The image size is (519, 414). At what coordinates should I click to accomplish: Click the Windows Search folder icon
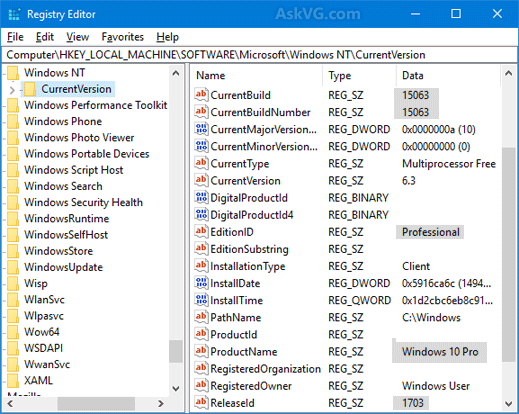click(x=13, y=186)
